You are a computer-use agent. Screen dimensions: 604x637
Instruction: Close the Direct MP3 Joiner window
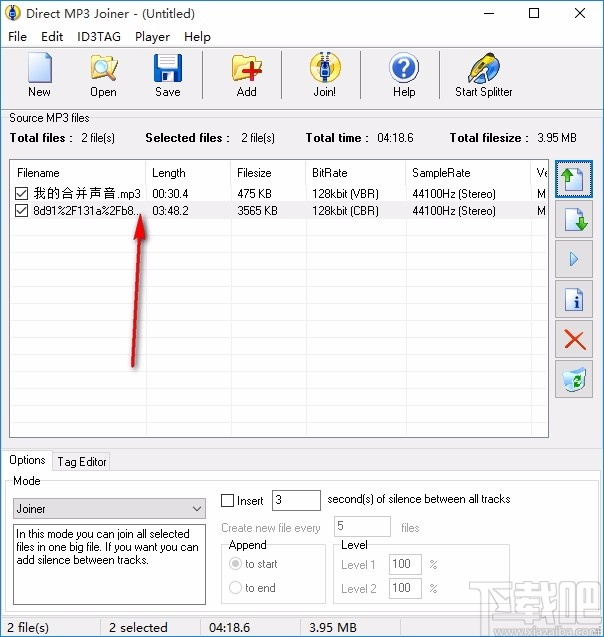[x=580, y=13]
